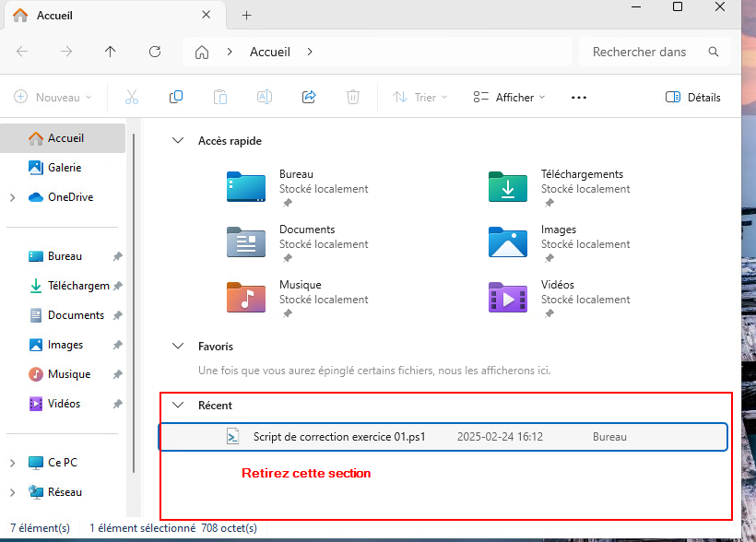Open the Images folder in Accès rapide
The image size is (756, 542).
point(508,242)
